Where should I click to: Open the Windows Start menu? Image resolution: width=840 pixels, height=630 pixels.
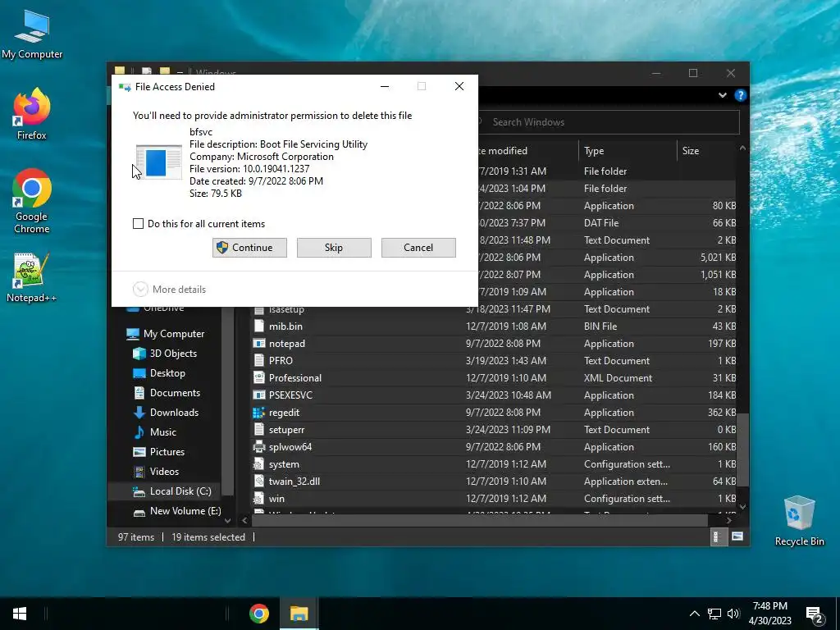[x=20, y=614]
